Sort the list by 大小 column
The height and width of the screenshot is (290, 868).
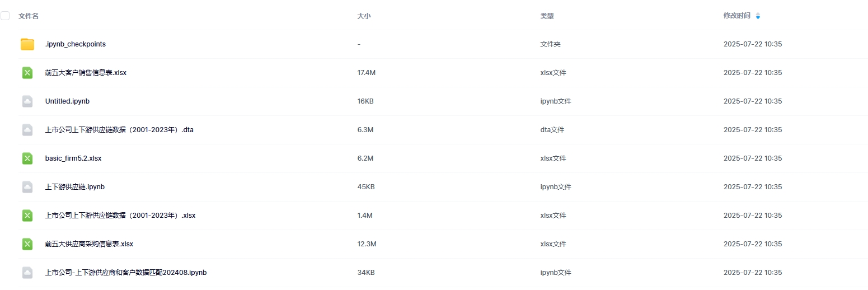364,16
